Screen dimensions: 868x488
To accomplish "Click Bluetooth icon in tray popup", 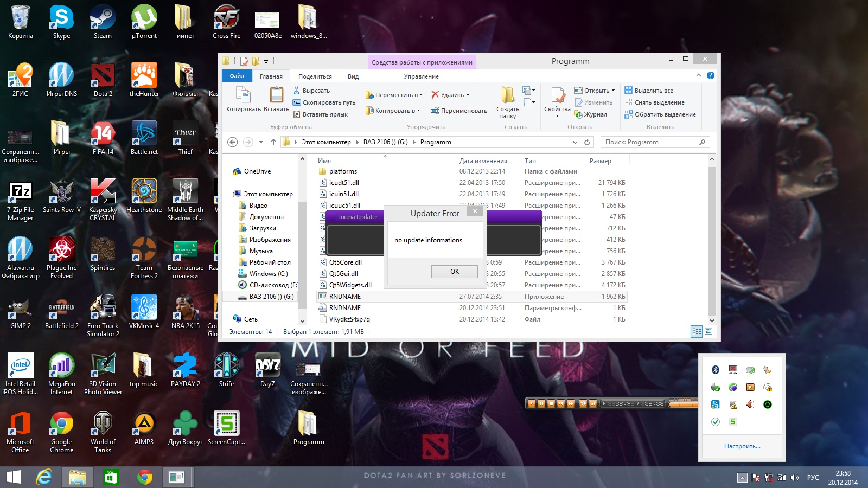I will [x=715, y=370].
